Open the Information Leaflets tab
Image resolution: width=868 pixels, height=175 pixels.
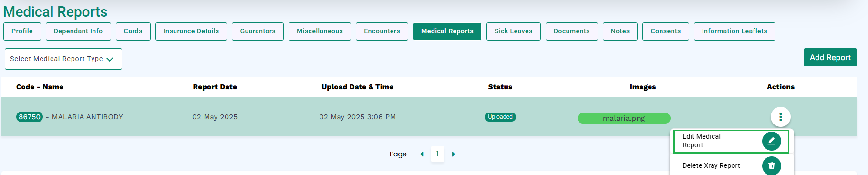point(734,31)
